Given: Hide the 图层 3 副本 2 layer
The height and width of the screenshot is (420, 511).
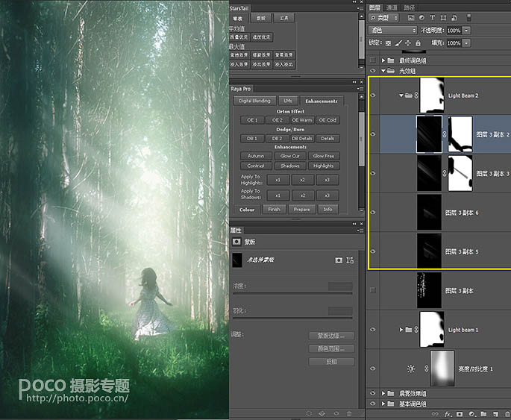Looking at the screenshot, I should 373,134.
